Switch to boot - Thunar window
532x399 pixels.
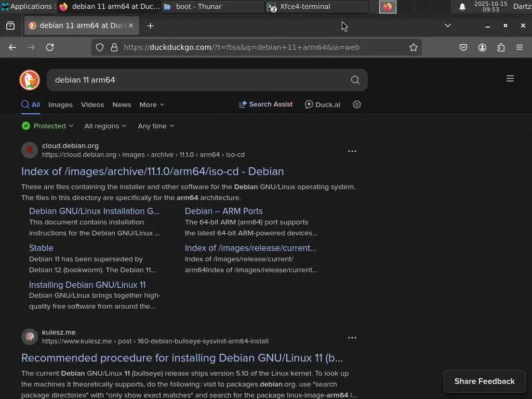[212, 6]
